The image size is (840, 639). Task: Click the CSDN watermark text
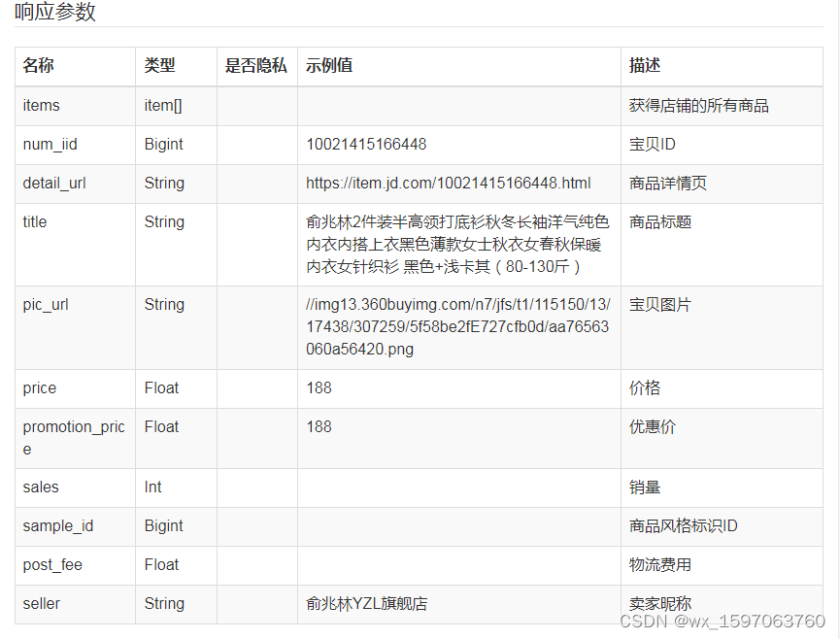click(722, 622)
